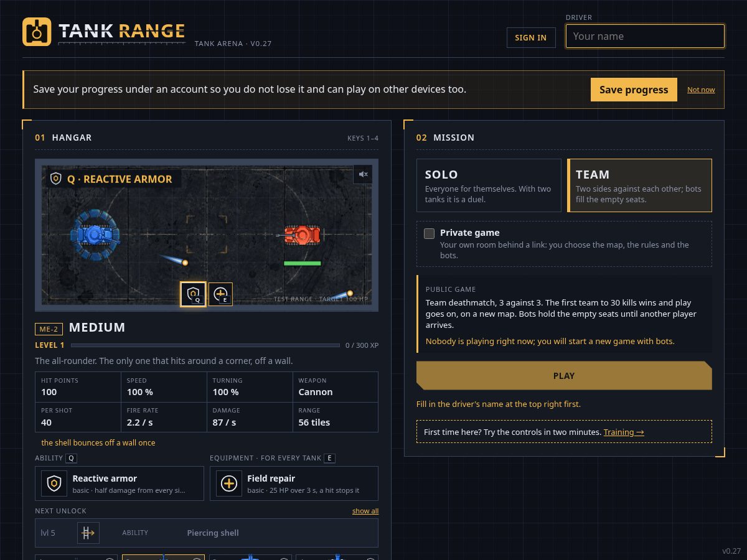Click the target's green health bar
Screen dimensions: 747x560
[x=303, y=263]
